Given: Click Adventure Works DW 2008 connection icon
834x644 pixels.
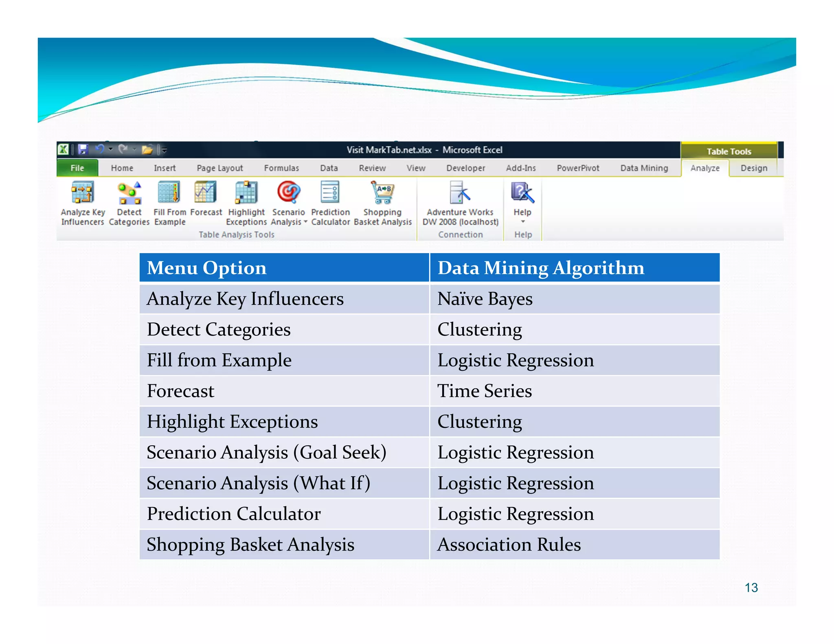Looking at the screenshot, I should (460, 192).
